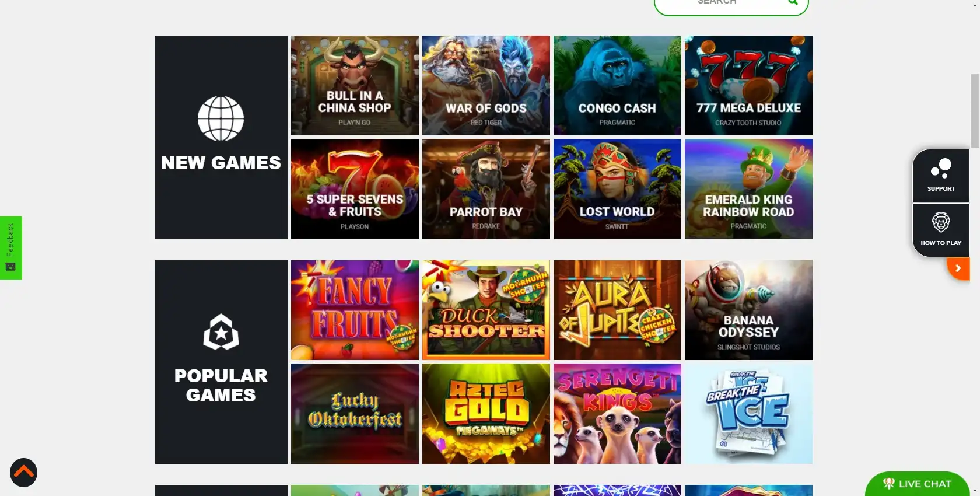Launch the Parrot Bay game
Image resolution: width=980 pixels, height=496 pixels.
coord(486,189)
